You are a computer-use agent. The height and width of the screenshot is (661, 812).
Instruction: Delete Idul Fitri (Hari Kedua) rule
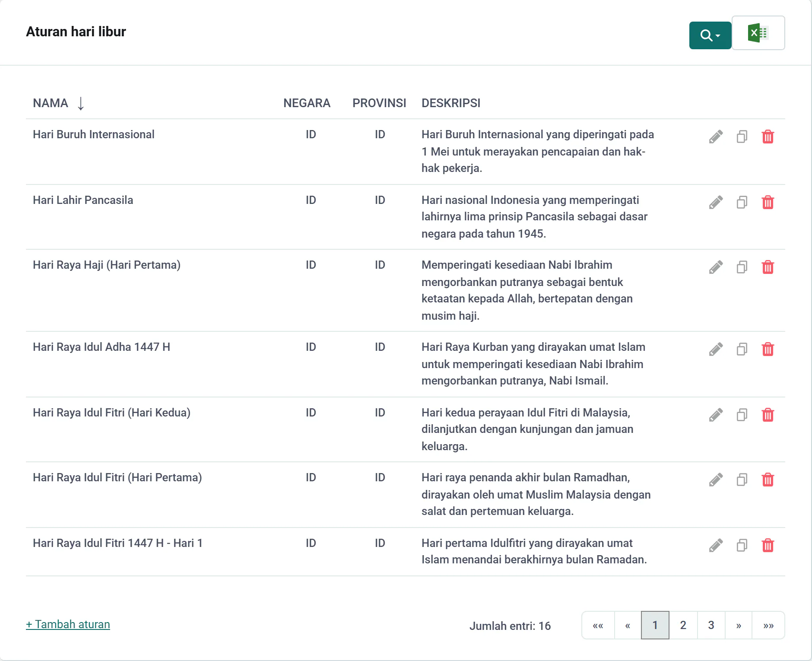(x=768, y=415)
